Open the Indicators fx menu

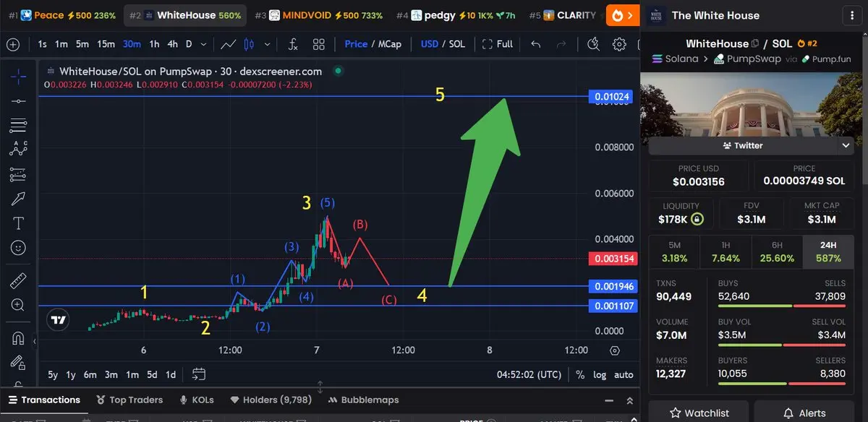tap(293, 44)
